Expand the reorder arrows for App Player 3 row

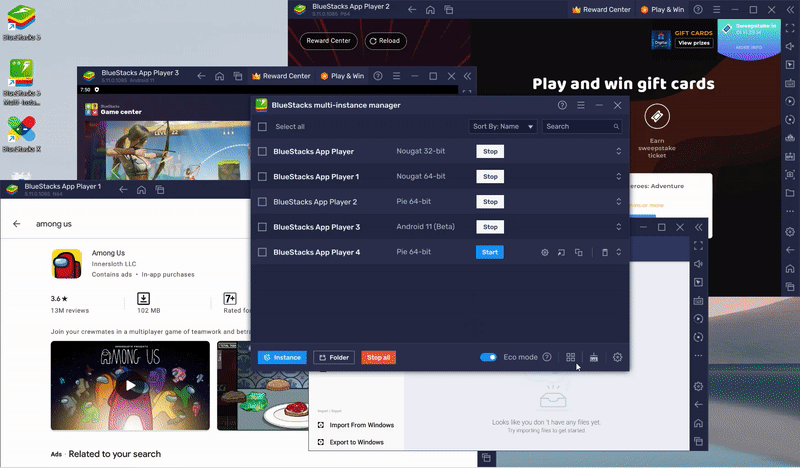tap(618, 227)
